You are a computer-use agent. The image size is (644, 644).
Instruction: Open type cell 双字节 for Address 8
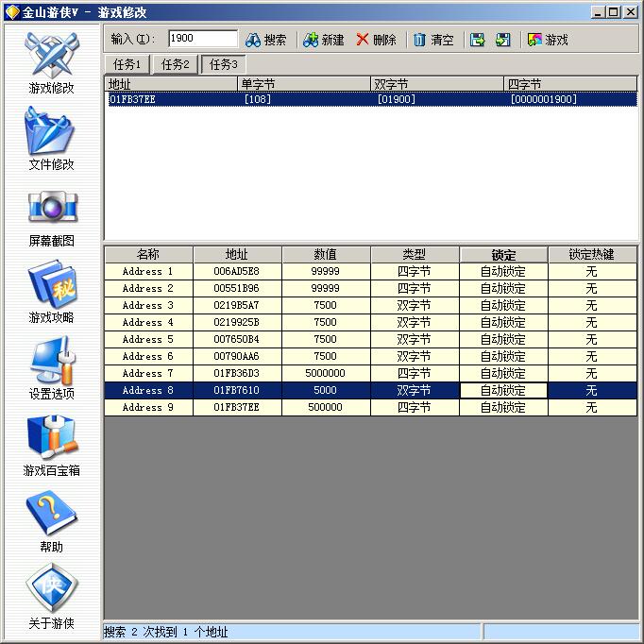coord(414,390)
